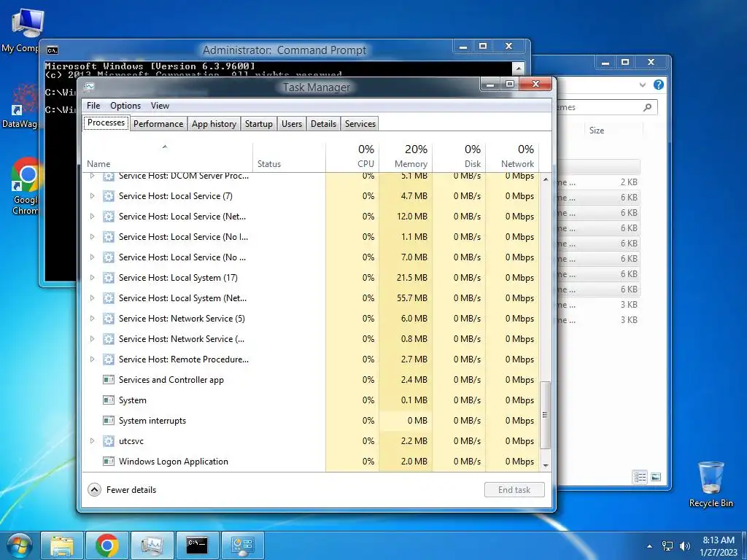
Task: Expand Service Host: Local Service (7) group
Action: [x=93, y=195]
